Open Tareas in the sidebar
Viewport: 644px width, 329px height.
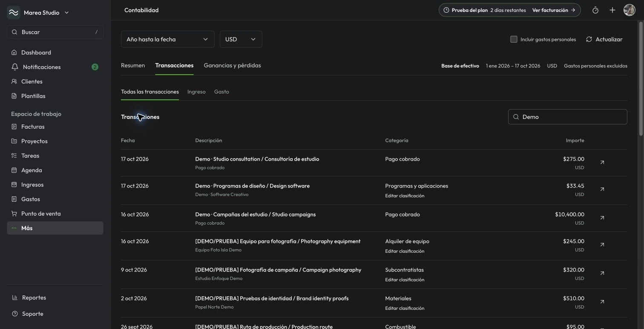(55, 156)
